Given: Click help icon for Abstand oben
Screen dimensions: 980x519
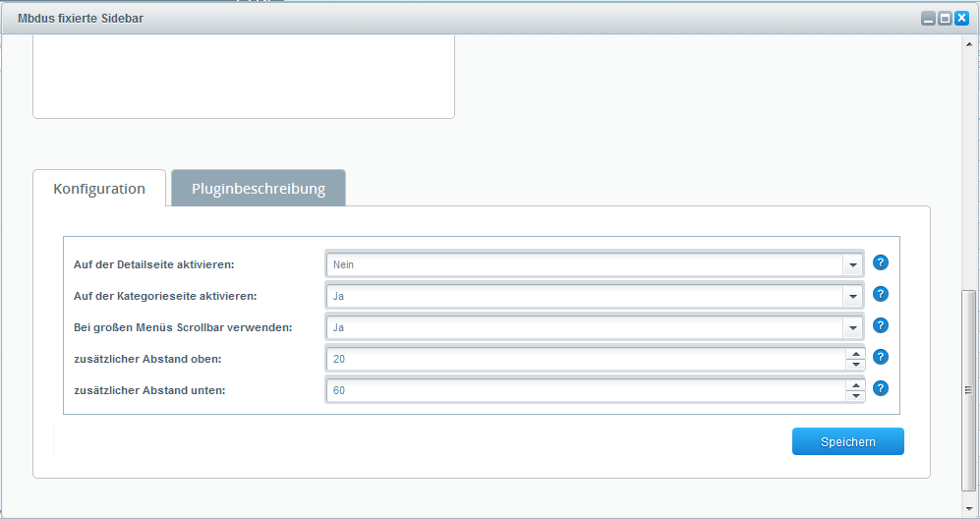Looking at the screenshot, I should click(881, 357).
